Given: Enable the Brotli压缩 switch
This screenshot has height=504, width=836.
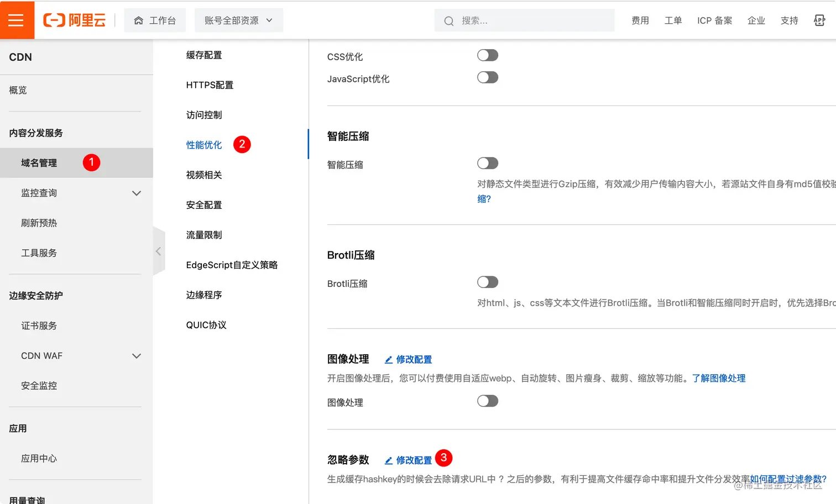Looking at the screenshot, I should point(488,282).
